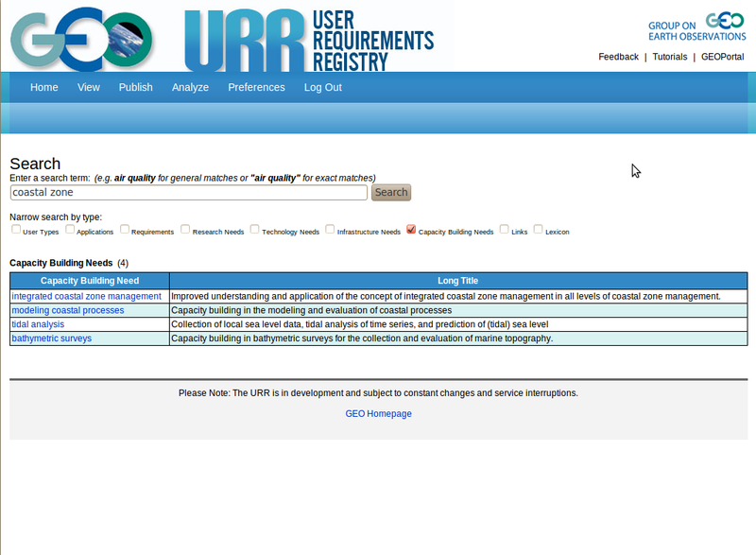
Task: Select Publish in the navigation bar
Action: tap(135, 87)
